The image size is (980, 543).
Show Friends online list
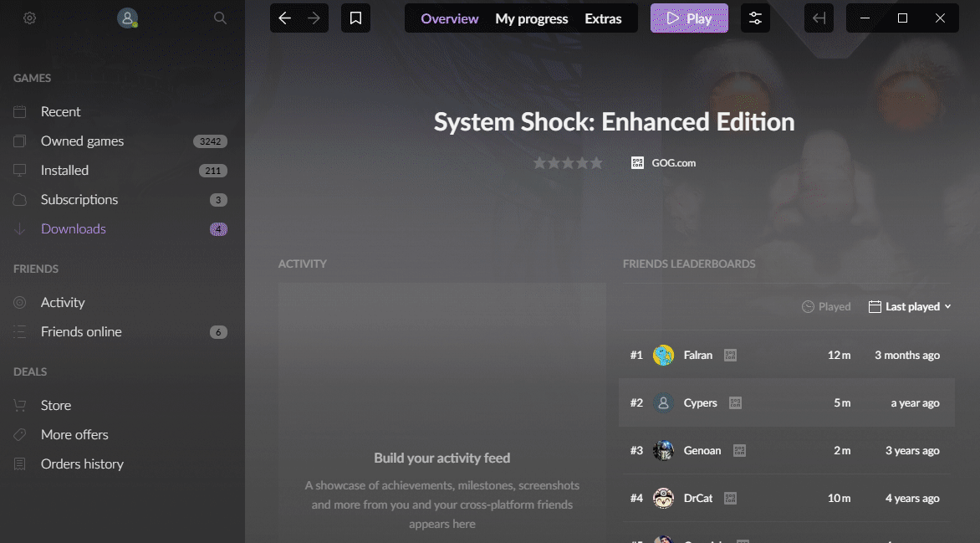81,332
